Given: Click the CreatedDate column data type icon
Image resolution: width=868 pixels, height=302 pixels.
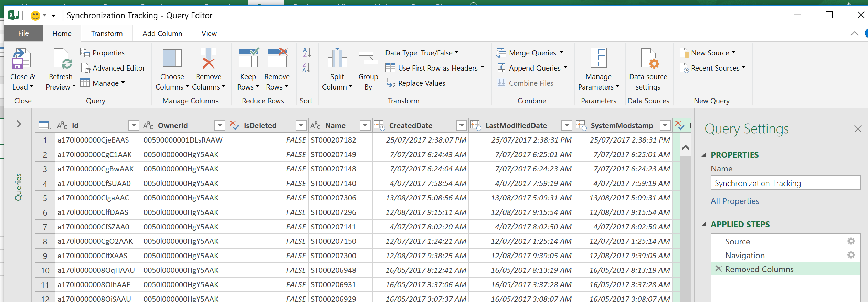Looking at the screenshot, I should [x=380, y=125].
